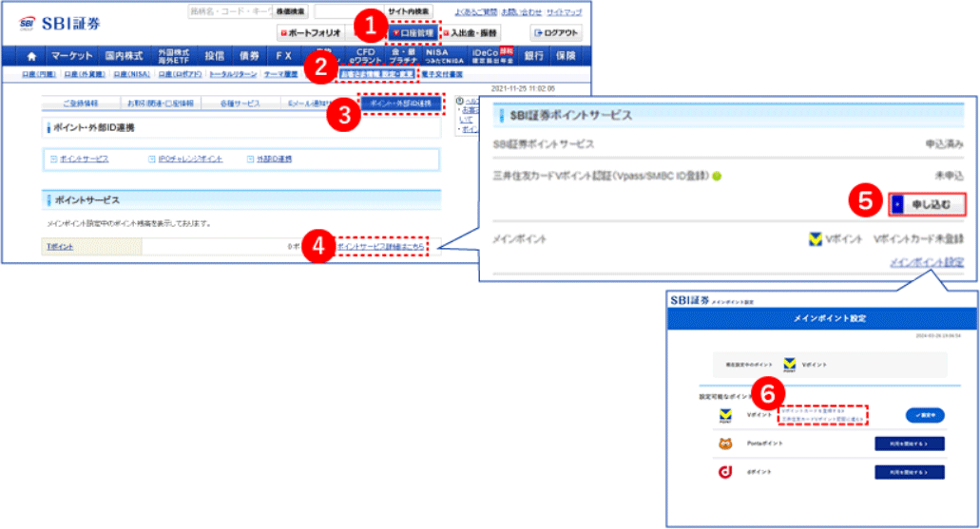Viewport: 980px width, 529px height.
Task: Switch to the お取引関連・口座情報 tab
Action: coord(160,104)
